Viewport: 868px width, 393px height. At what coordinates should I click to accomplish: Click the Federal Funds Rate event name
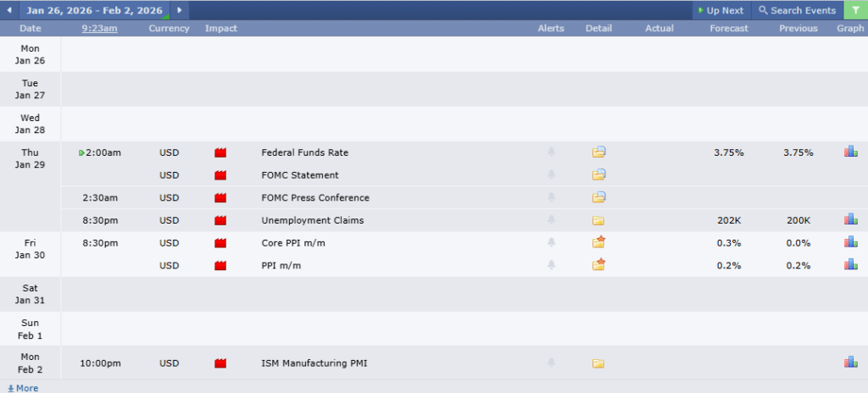(x=304, y=152)
